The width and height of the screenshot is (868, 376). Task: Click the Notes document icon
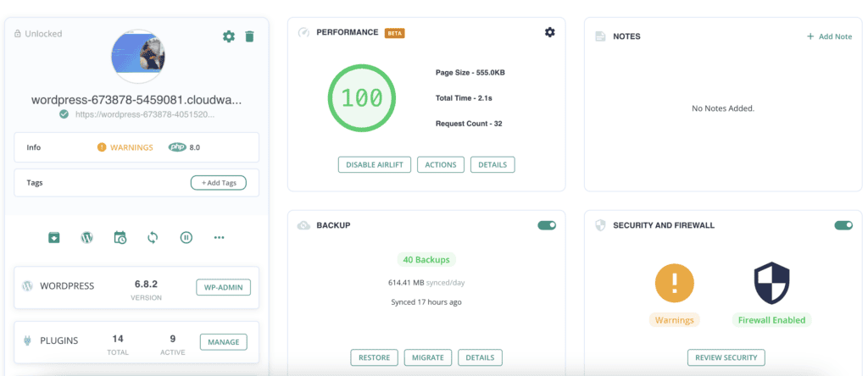[x=600, y=36]
